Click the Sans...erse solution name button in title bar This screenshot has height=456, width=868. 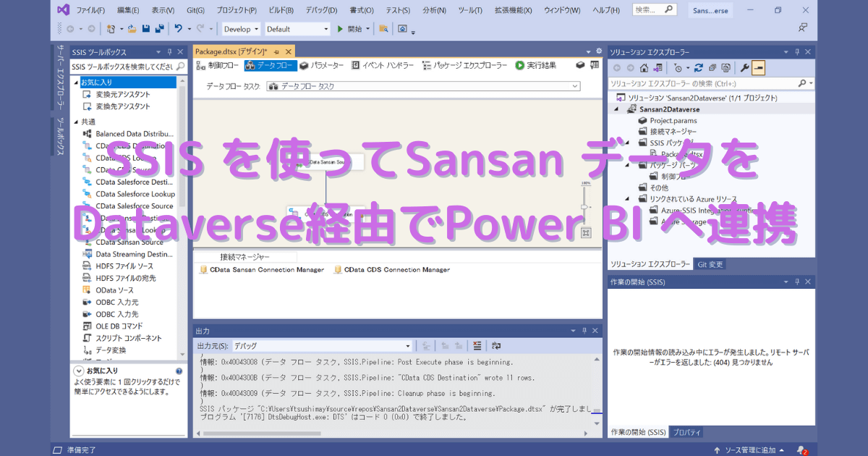click(710, 11)
